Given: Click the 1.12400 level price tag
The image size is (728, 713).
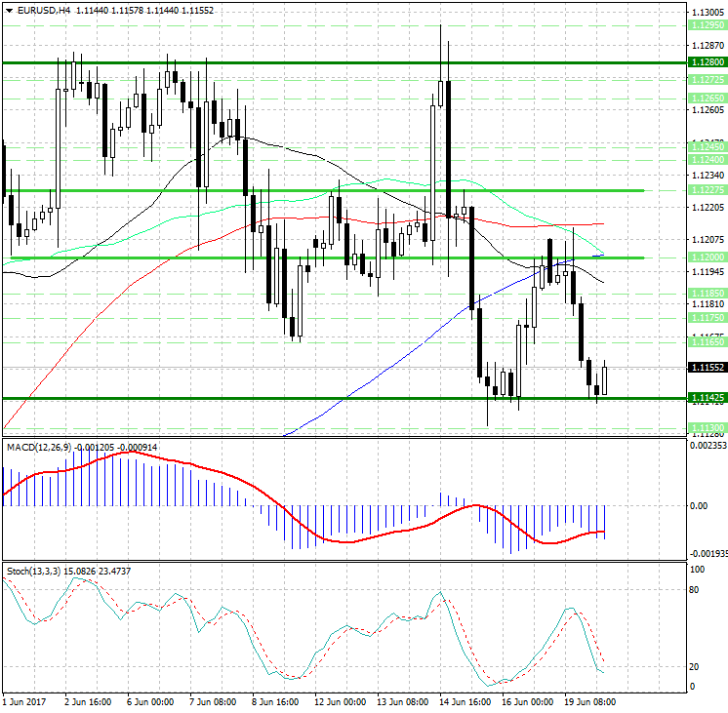Looking at the screenshot, I should 708,160.
